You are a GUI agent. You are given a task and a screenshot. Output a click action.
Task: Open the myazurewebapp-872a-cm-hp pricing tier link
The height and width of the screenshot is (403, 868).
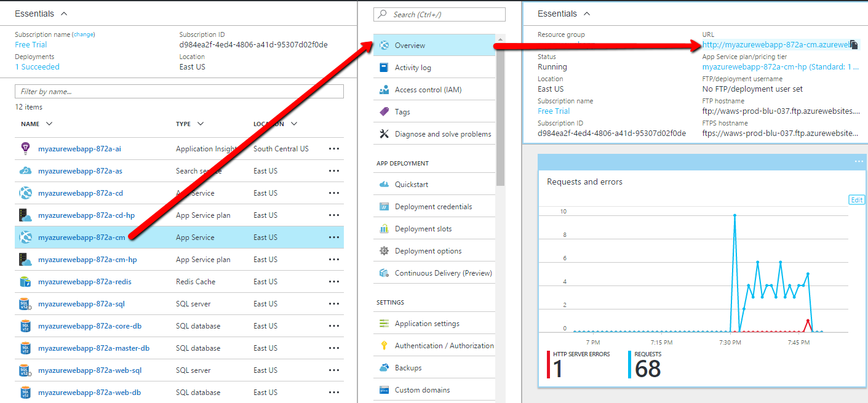[x=781, y=67]
